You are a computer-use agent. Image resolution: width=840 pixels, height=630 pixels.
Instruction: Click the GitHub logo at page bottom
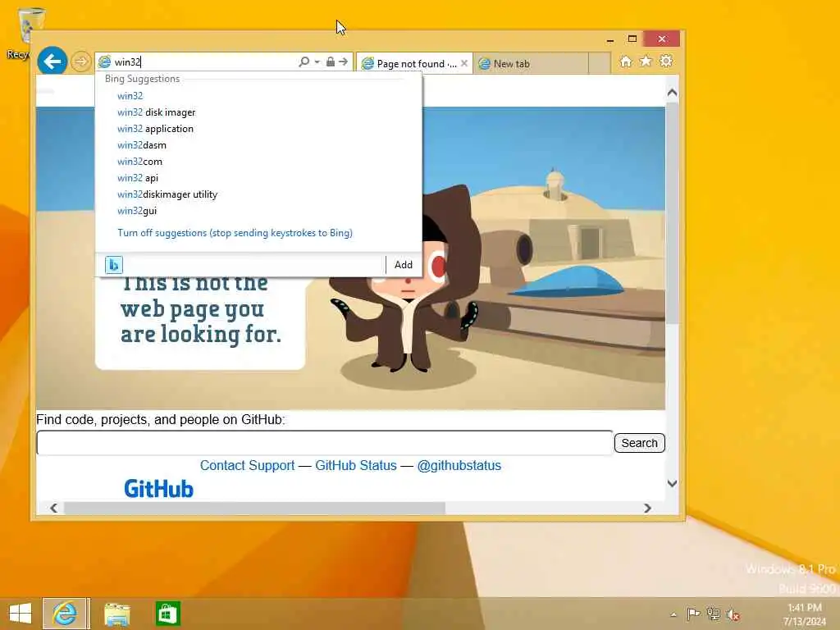(x=158, y=489)
